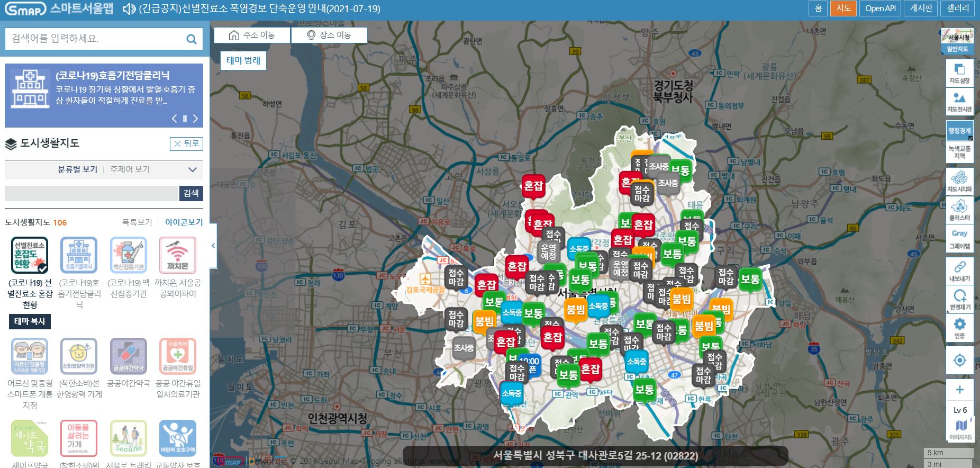Click the 테마 범례 button
Viewport: 980px width, 468px height.
pyautogui.click(x=243, y=60)
